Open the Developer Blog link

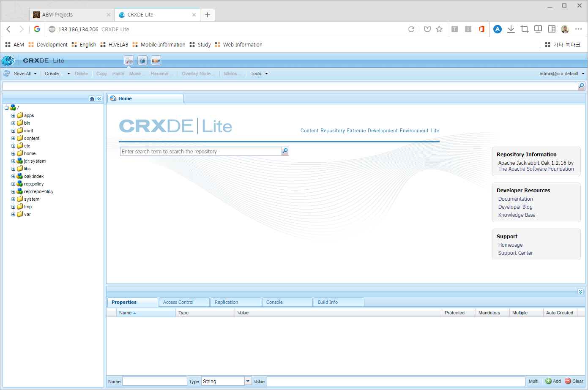click(x=515, y=207)
